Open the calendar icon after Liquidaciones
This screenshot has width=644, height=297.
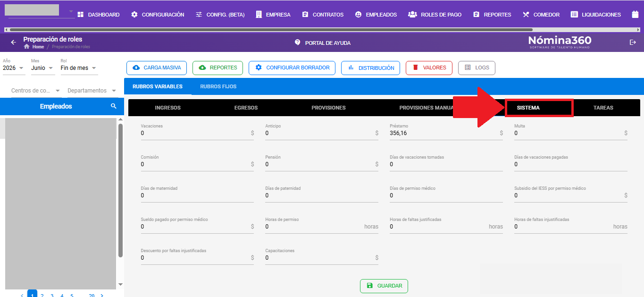[x=635, y=15]
